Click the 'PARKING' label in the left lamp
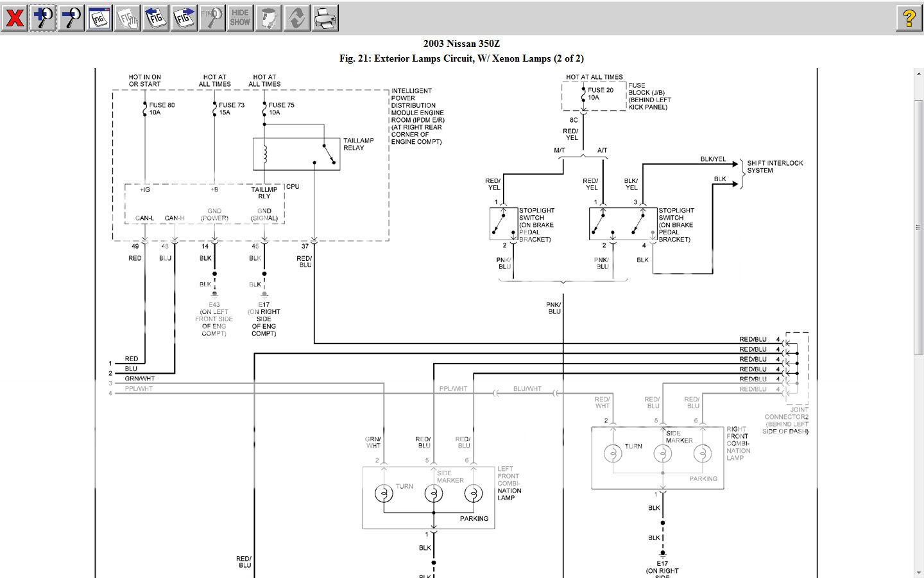Viewport: 924px width, 578px height. coord(474,519)
